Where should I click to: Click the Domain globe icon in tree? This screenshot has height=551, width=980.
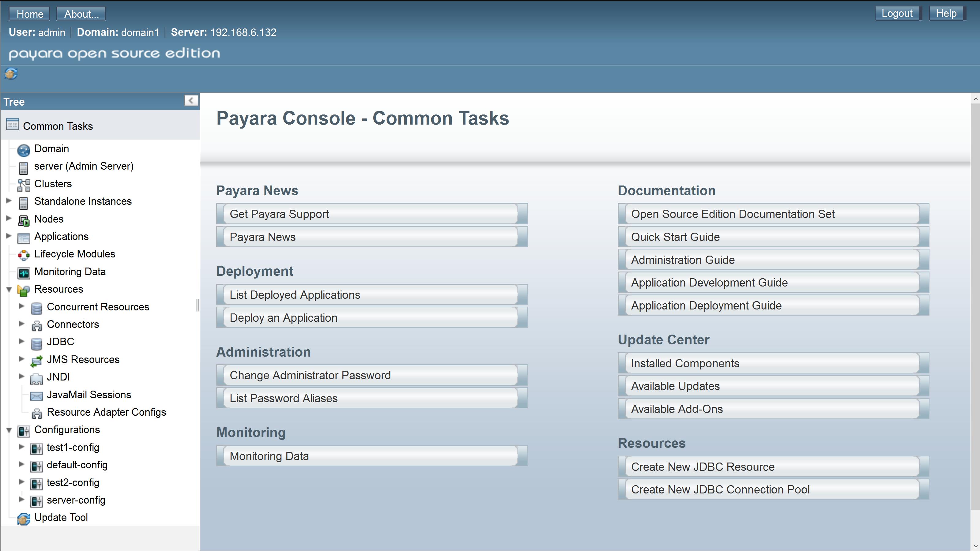tap(24, 150)
